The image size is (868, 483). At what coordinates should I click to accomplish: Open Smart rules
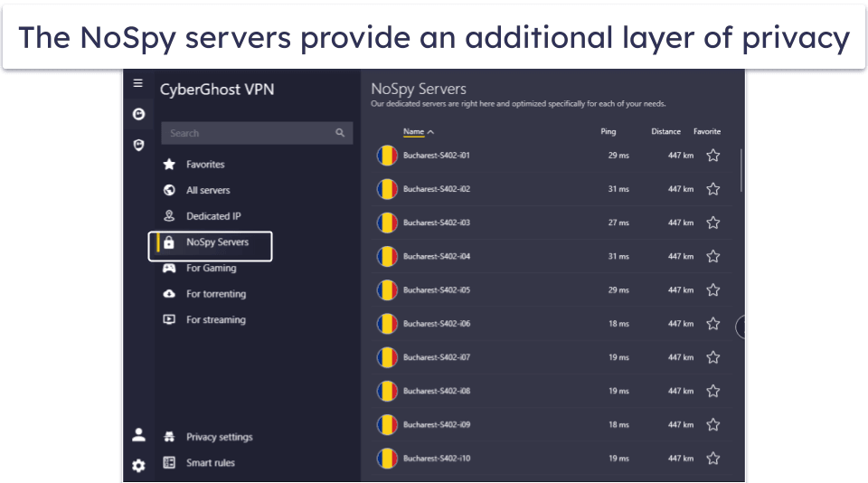pos(210,463)
